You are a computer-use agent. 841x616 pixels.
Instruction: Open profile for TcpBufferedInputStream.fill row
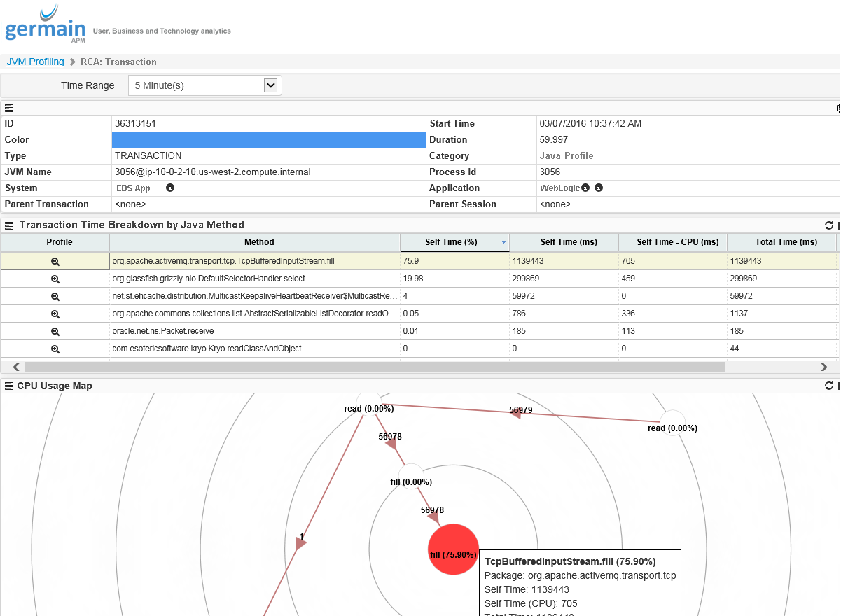pos(55,261)
